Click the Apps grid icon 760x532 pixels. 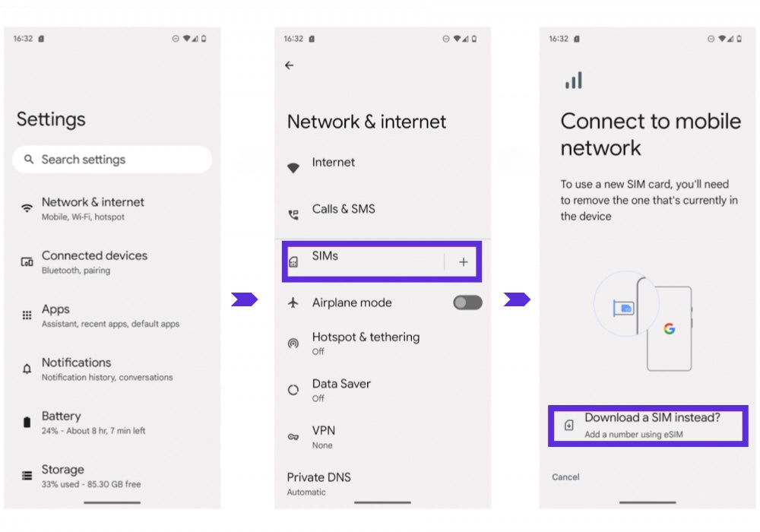(27, 315)
